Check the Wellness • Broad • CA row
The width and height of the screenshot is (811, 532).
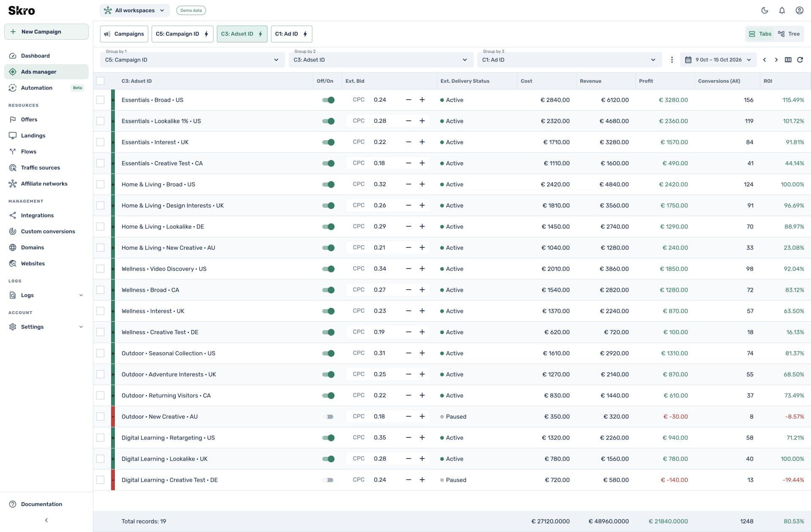[100, 290]
